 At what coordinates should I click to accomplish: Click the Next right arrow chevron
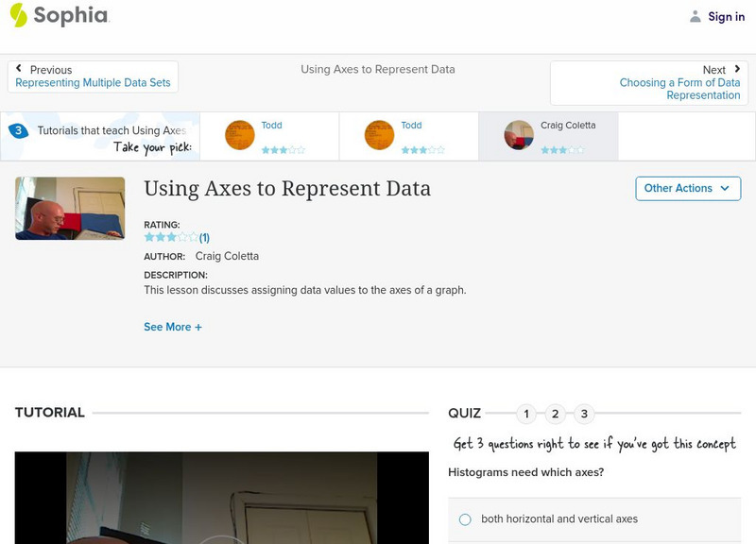(737, 69)
